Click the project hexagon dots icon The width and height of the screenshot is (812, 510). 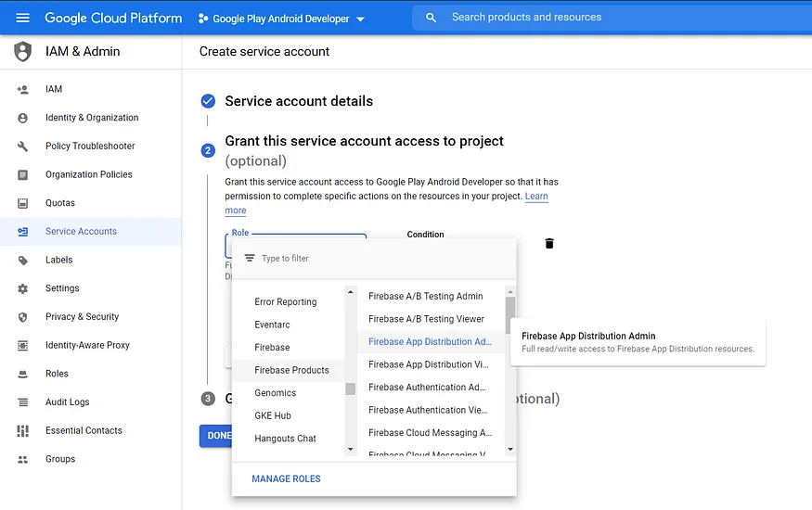pos(203,19)
